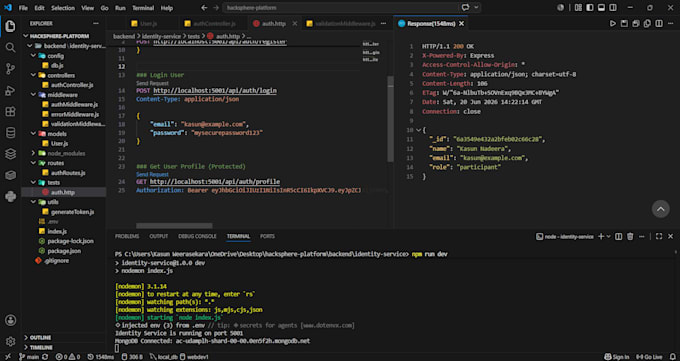Viewport: 680px width, 361px height.
Task: Open the Accounts icon in activity bar
Action: click(10, 320)
